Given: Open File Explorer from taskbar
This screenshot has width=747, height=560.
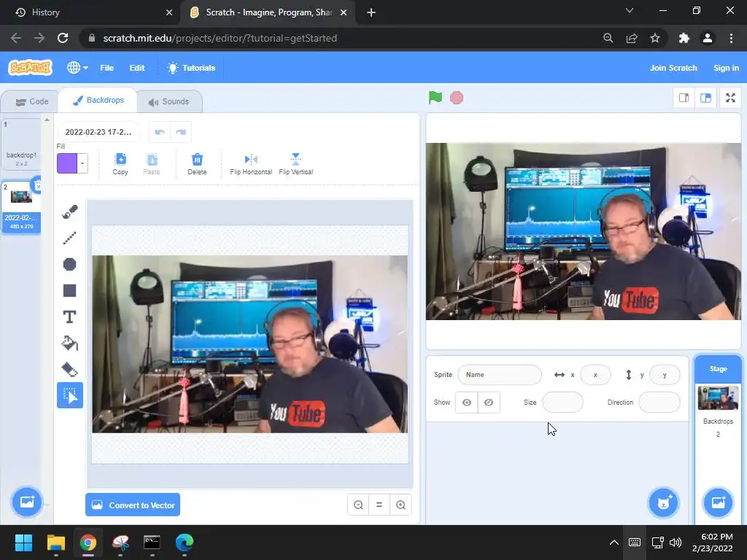Looking at the screenshot, I should [55, 542].
